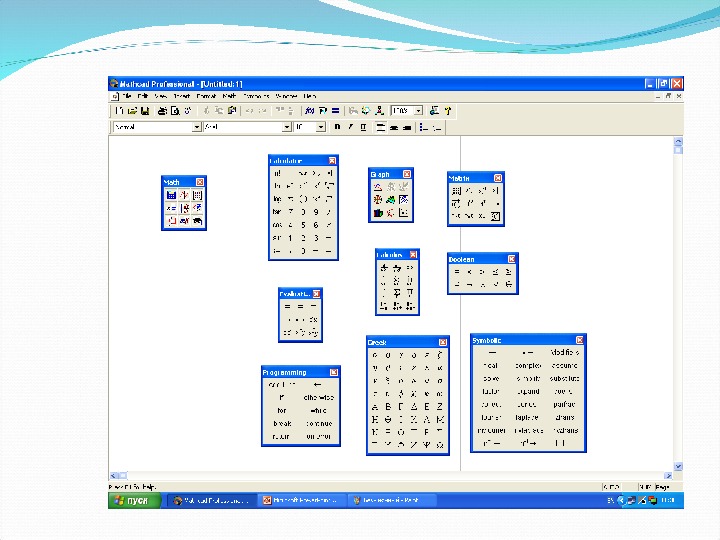Click 'break' in Programming palette

pyautogui.click(x=282, y=423)
